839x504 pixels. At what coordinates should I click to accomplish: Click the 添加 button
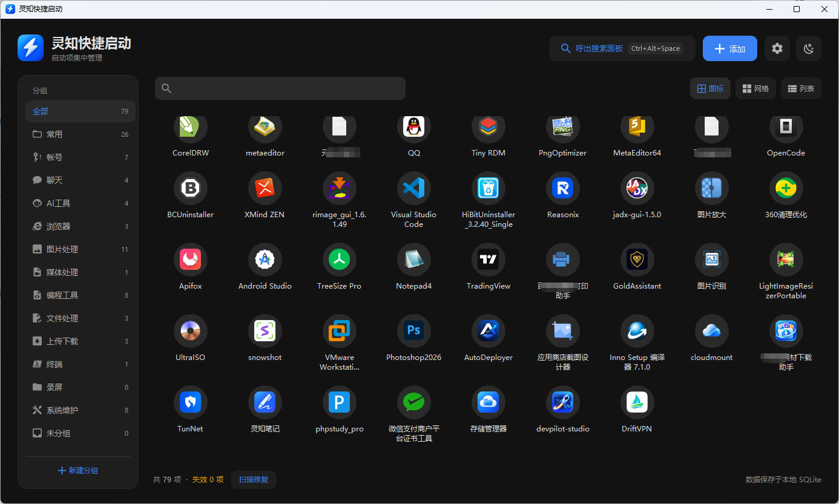[730, 48]
